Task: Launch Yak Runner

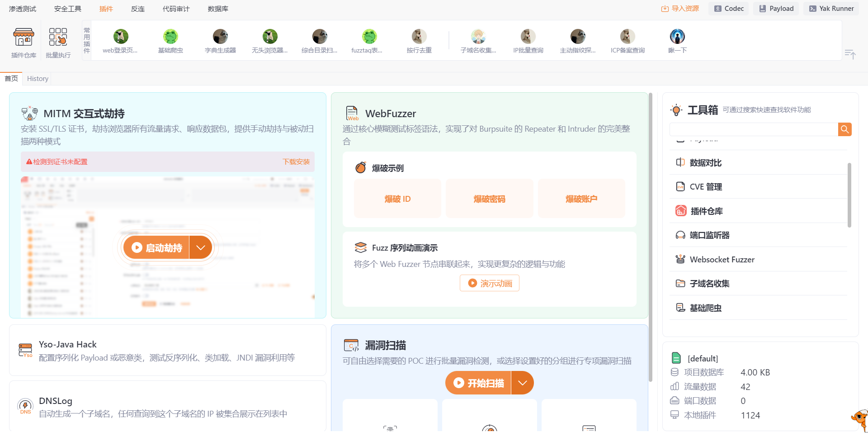Action: 830,8
